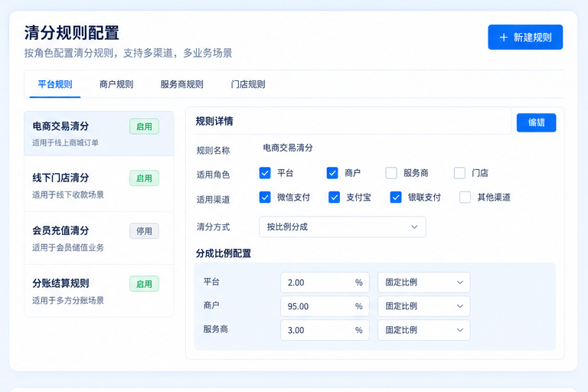This screenshot has height=392, width=588.
Task: Check the 服务商 role checkbox
Action: click(x=391, y=173)
